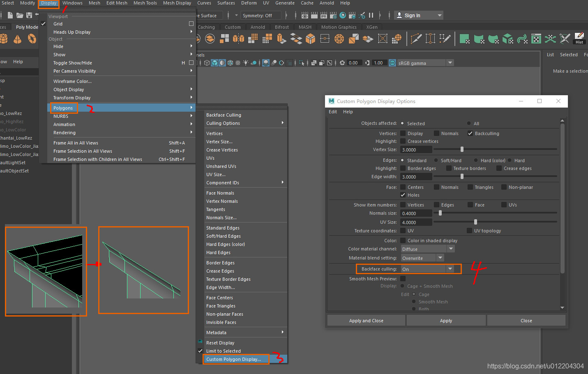Click the green planar UV mapping icon
Image resolution: width=588 pixels, height=374 pixels.
click(x=465, y=39)
